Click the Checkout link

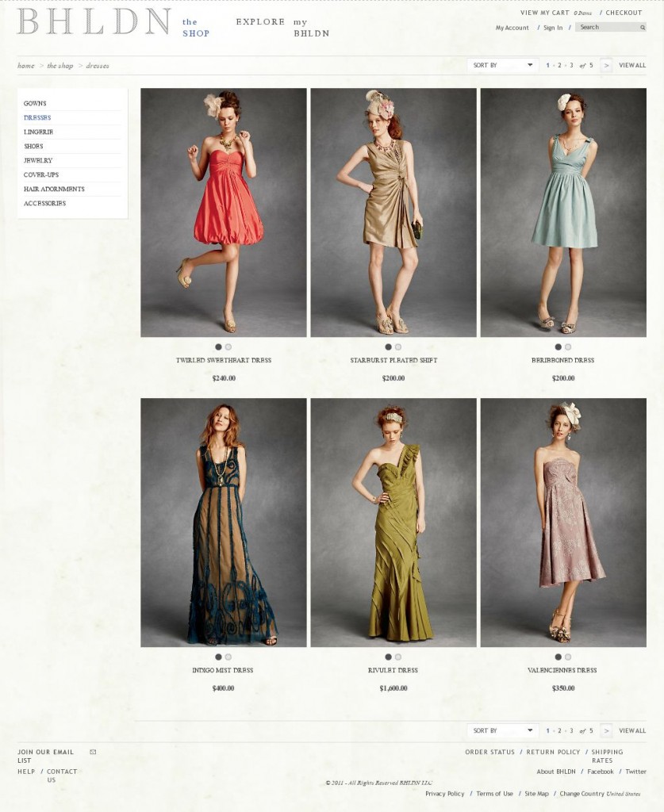[x=624, y=13]
